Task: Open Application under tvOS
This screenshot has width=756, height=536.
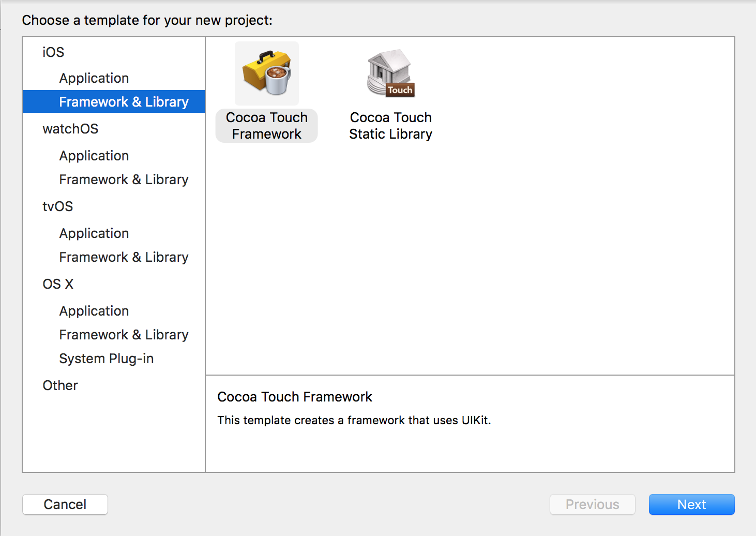Action: (x=94, y=233)
